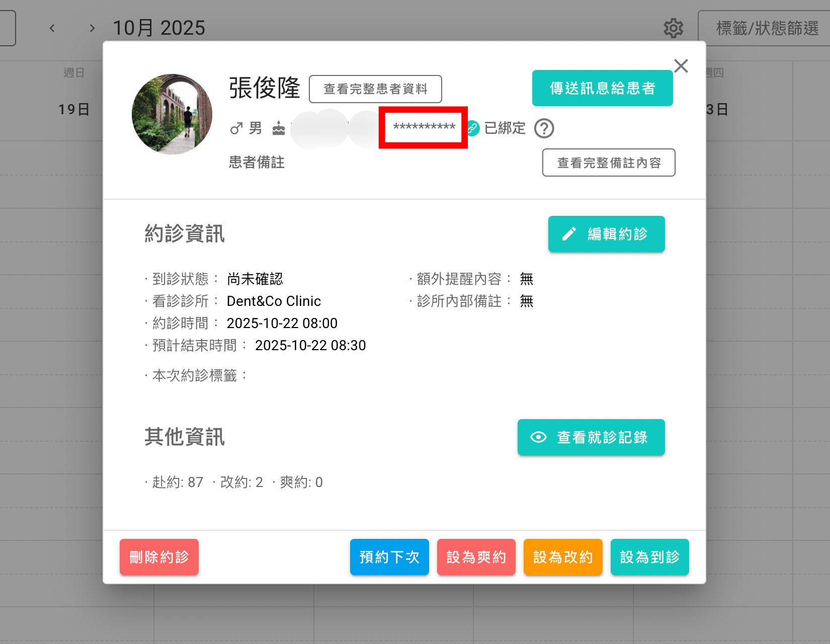Expand 查看完整備註內容 notes
Image resolution: width=830 pixels, height=644 pixels.
(609, 163)
